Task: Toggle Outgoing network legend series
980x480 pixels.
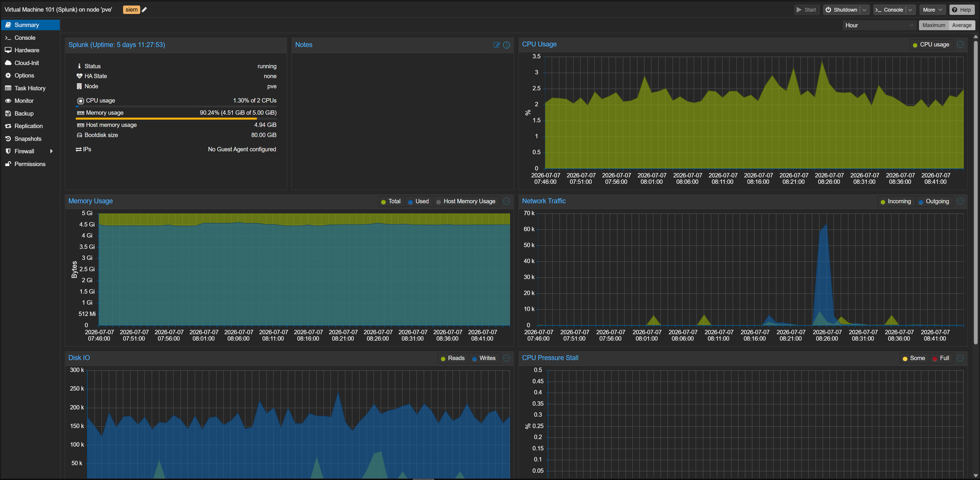Action: pos(934,202)
